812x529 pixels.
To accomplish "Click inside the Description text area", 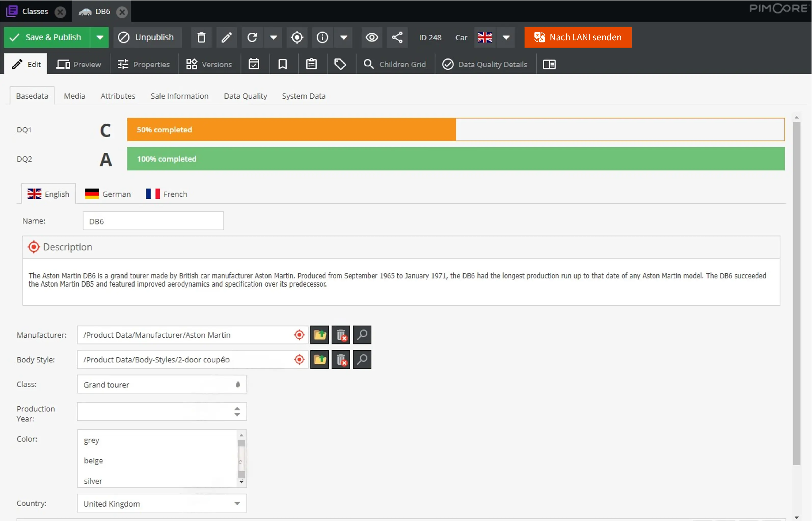I will [x=401, y=282].
